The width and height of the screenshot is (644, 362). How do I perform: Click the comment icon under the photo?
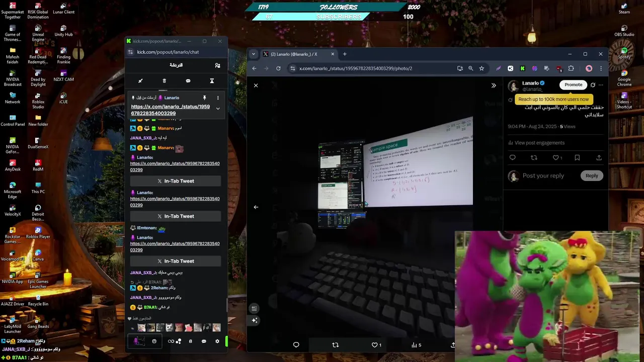pyautogui.click(x=296, y=345)
